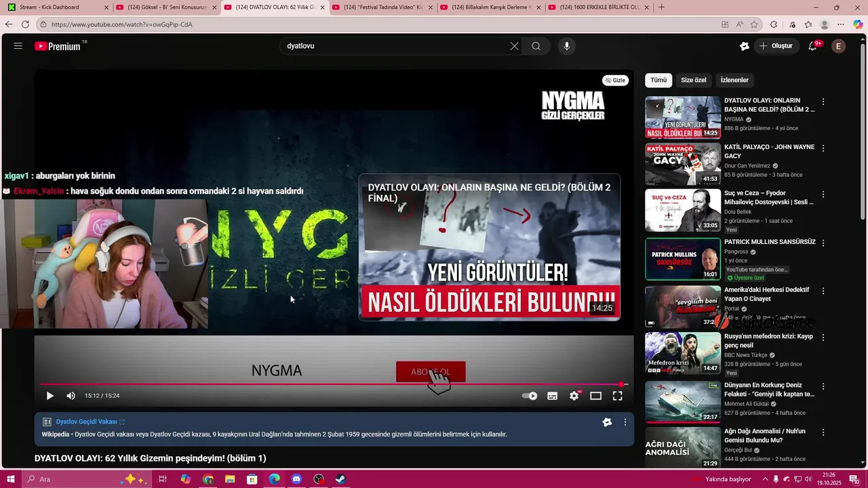Viewport: 868px width, 488px height.
Task: Open the Suç ve Ceza Dostoyevski video title
Action: tap(769, 198)
